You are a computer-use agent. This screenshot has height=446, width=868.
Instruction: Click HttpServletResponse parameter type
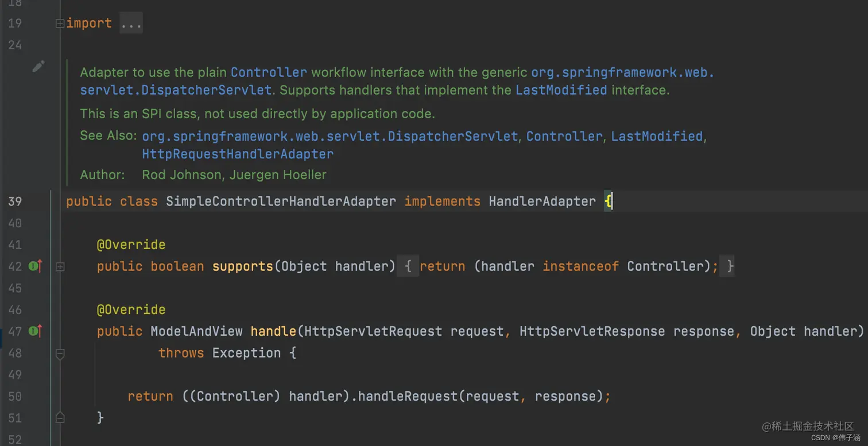592,331
